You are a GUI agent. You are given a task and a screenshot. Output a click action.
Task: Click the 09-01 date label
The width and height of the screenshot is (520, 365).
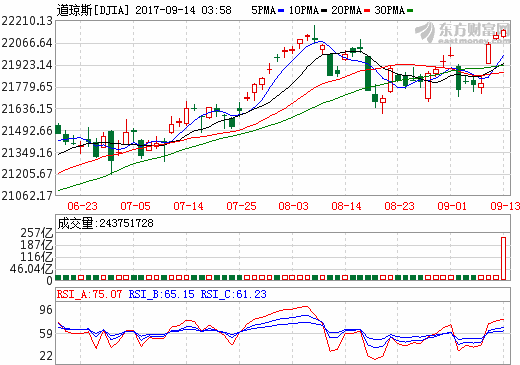452,206
